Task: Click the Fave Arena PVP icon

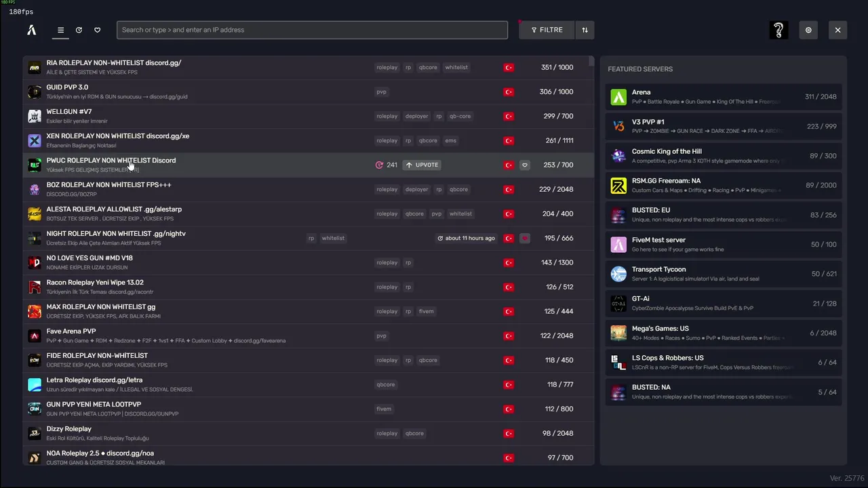Action: pos(35,335)
